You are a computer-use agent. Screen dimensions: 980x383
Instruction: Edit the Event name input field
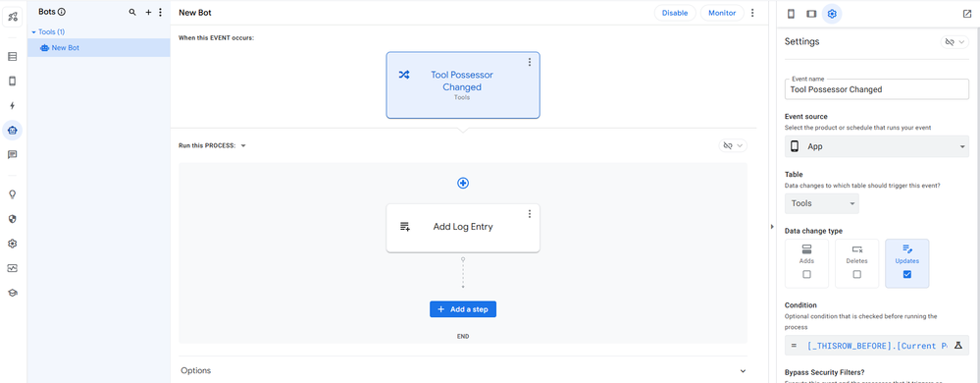[876, 88]
